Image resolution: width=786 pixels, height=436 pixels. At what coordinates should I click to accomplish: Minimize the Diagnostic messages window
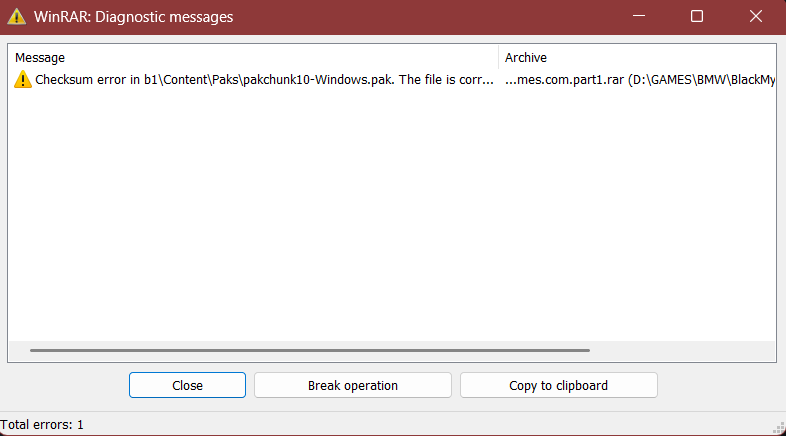click(639, 17)
